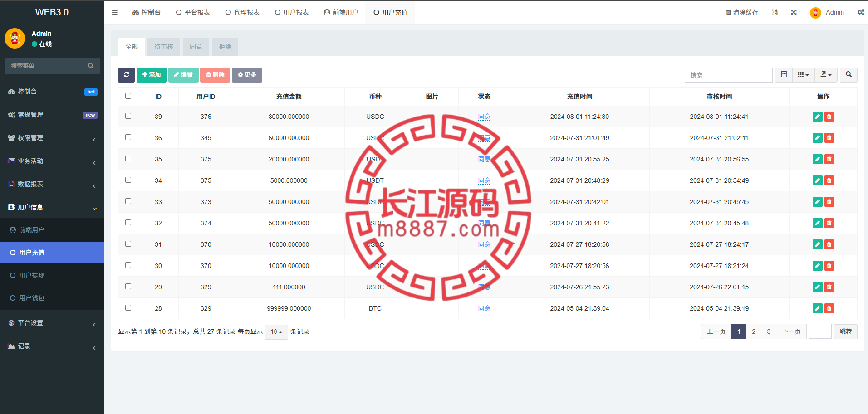Delete the record with ID 30
Screen dimensions: 868x414
pos(829,266)
